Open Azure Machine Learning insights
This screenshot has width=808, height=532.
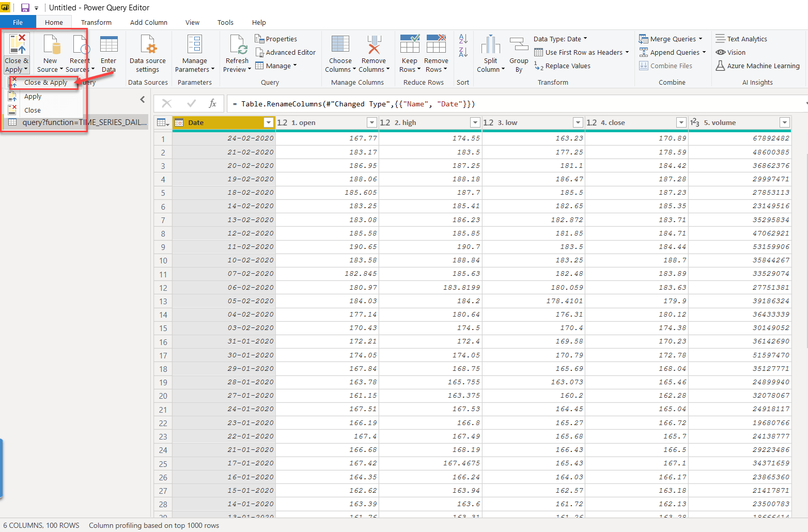pos(757,66)
